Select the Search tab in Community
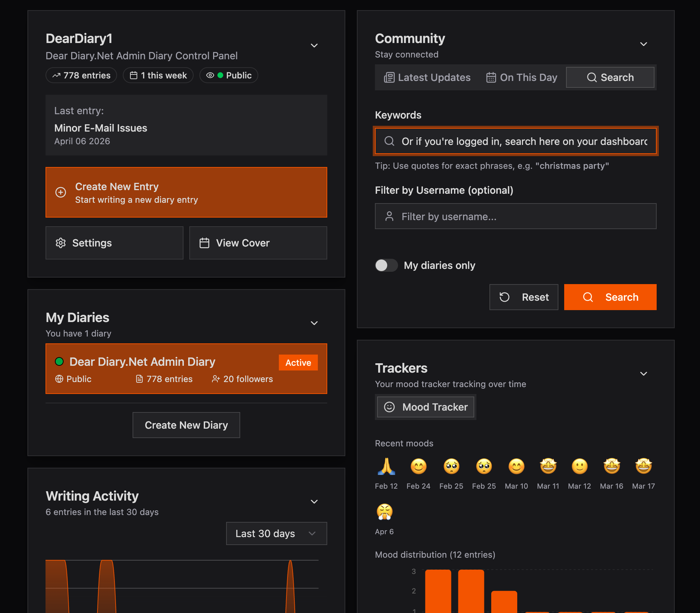Image resolution: width=700 pixels, height=613 pixels. point(610,77)
